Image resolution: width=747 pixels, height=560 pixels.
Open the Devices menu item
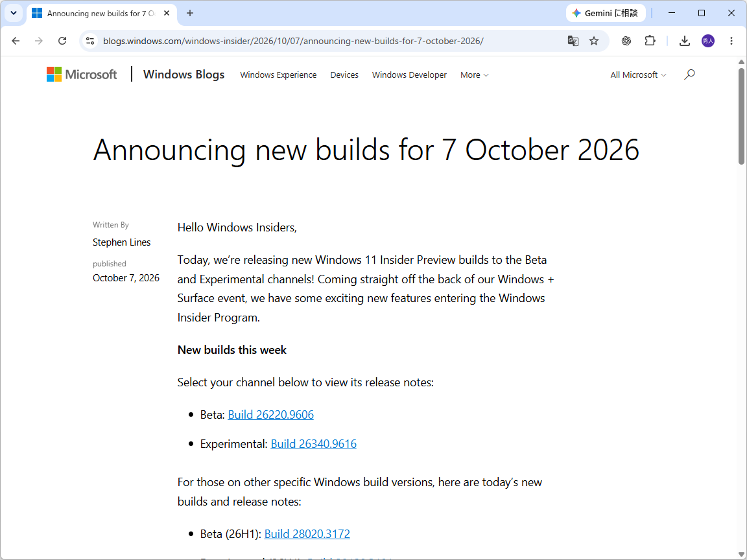click(344, 75)
